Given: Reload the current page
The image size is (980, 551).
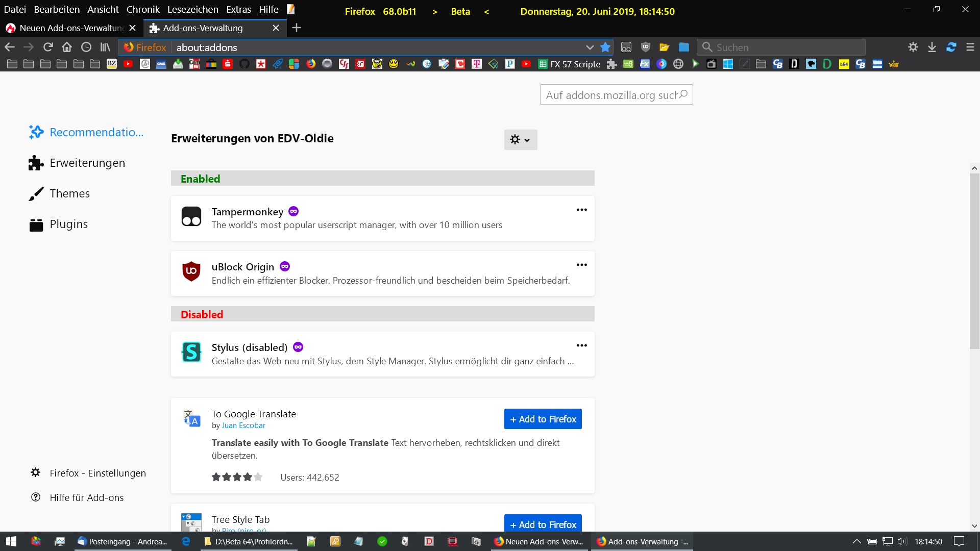Looking at the screenshot, I should coord(48,47).
